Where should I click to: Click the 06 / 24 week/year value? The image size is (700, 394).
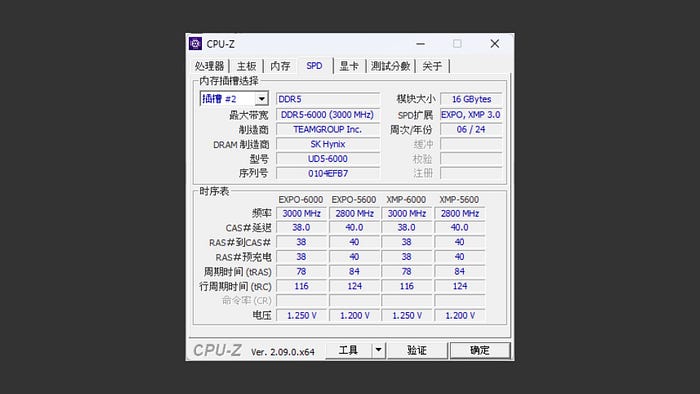click(471, 129)
